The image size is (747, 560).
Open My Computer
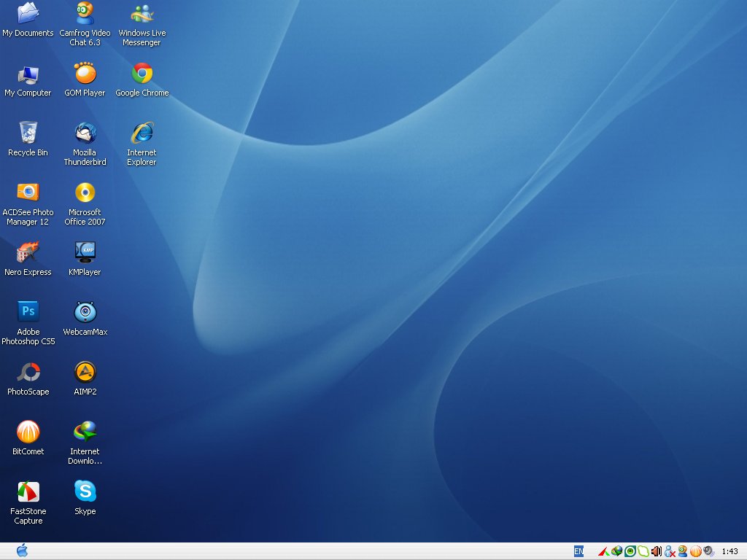(x=28, y=73)
